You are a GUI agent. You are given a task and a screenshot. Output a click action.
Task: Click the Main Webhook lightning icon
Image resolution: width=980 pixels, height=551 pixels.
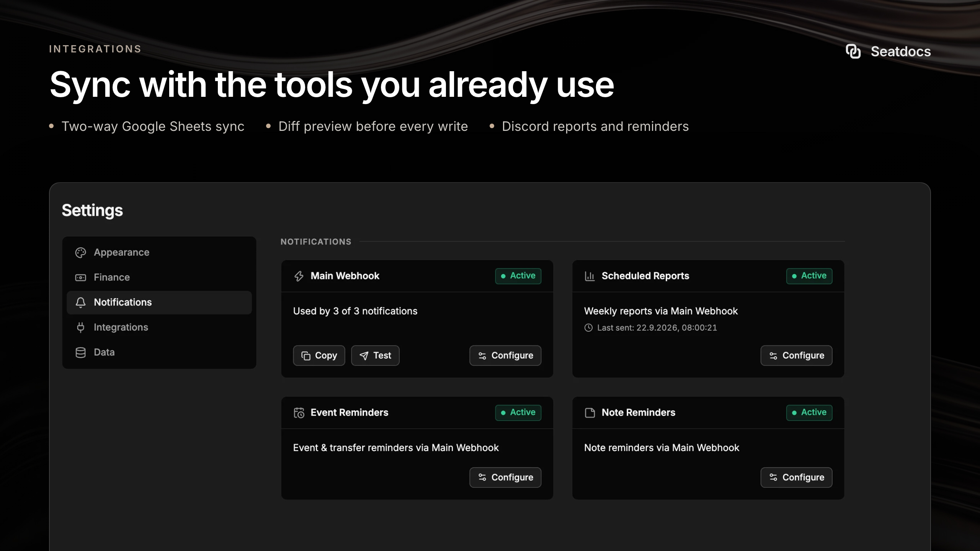point(299,276)
